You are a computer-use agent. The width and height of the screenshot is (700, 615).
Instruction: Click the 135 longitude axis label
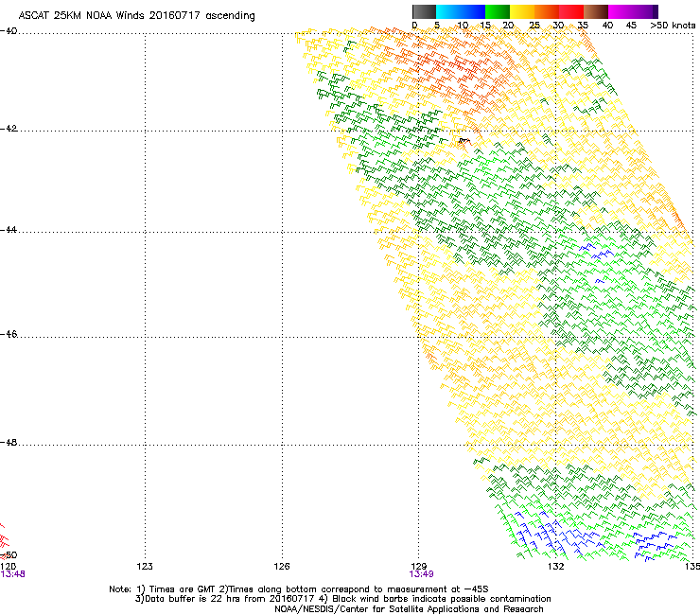[x=692, y=567]
